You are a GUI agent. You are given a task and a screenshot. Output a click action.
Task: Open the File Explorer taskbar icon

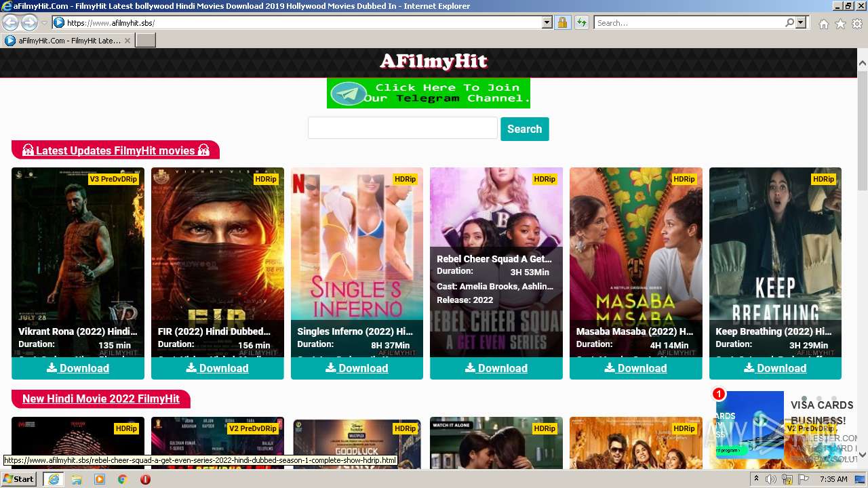(77, 479)
